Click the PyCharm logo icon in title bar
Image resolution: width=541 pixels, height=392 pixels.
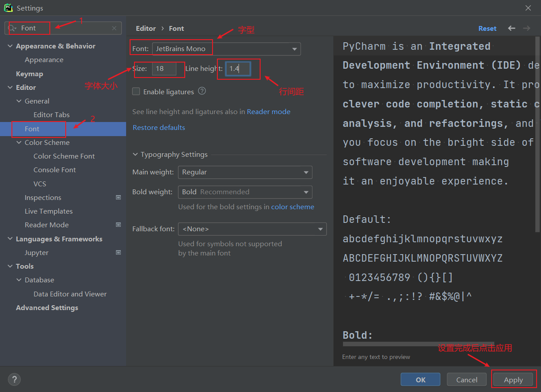point(8,8)
